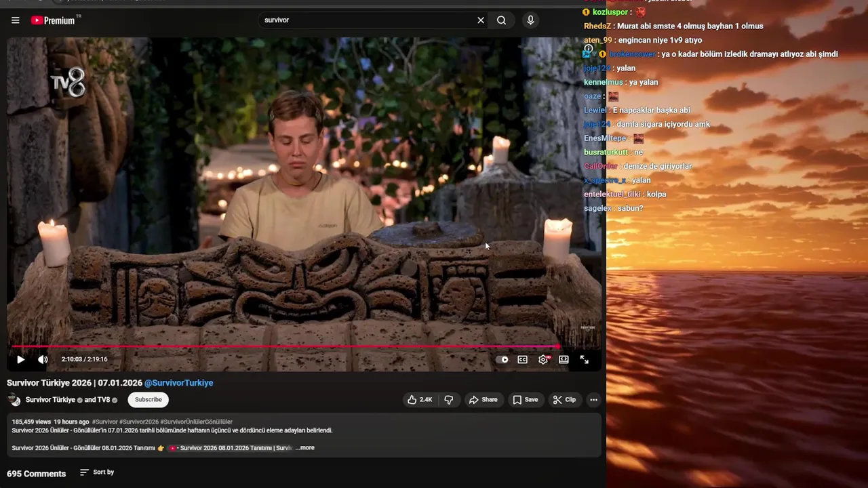
Task: Dislike the video
Action: 449,400
